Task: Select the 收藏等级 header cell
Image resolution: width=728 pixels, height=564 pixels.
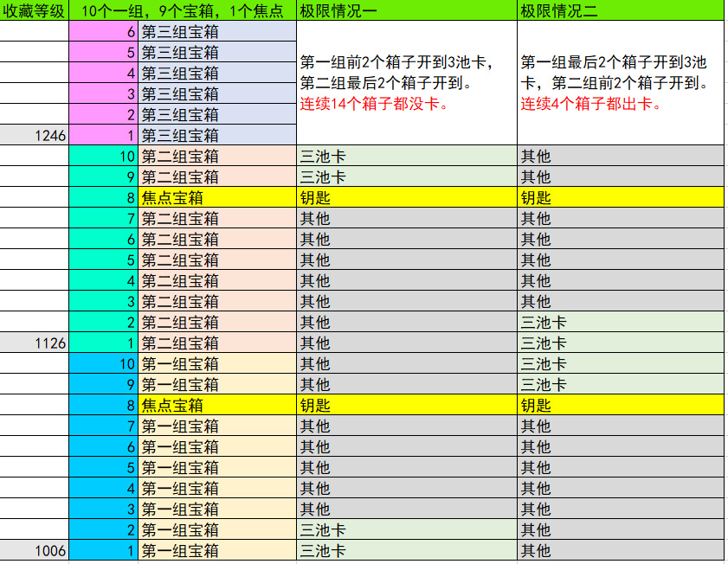Action: tap(35, 10)
